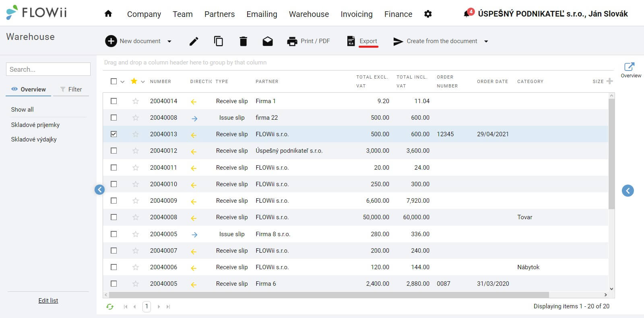The height and width of the screenshot is (318, 644).
Task: Click the vertical scrollbar of the table
Action: click(612, 153)
